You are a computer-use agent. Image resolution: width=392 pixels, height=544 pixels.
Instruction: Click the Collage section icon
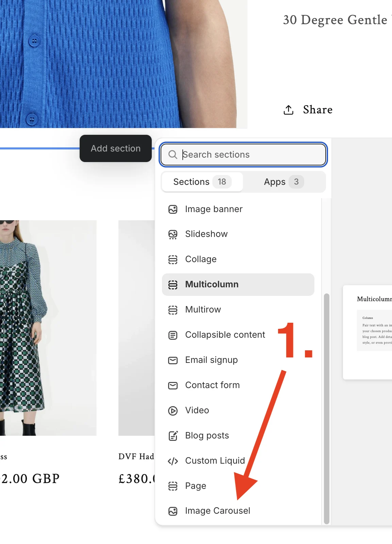click(173, 260)
